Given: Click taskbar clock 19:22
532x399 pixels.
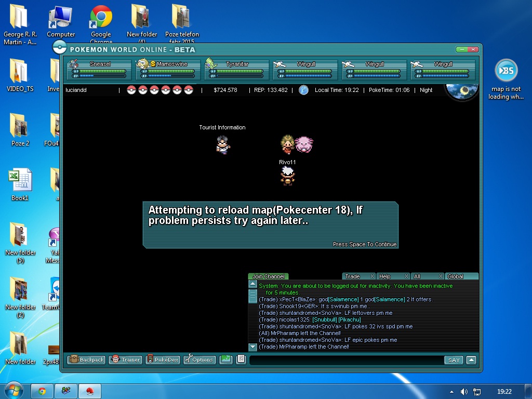Looking at the screenshot, I should pos(504,392).
